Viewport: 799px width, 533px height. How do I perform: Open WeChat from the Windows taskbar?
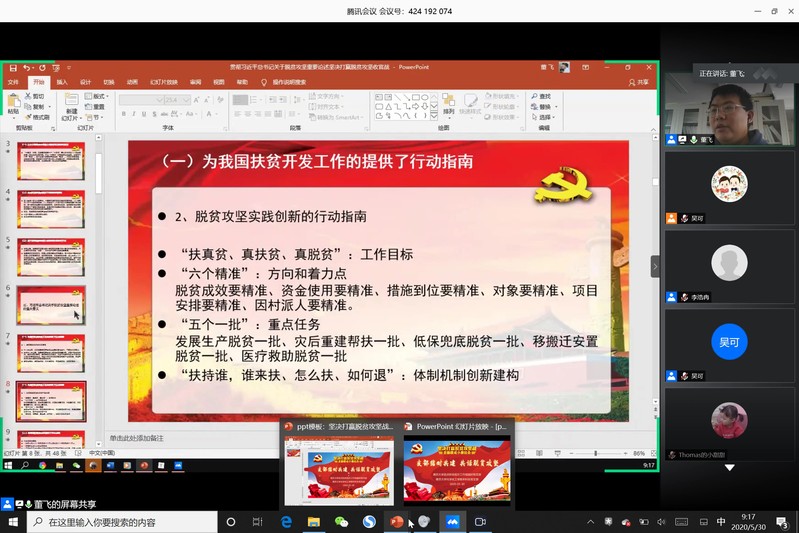point(341,522)
